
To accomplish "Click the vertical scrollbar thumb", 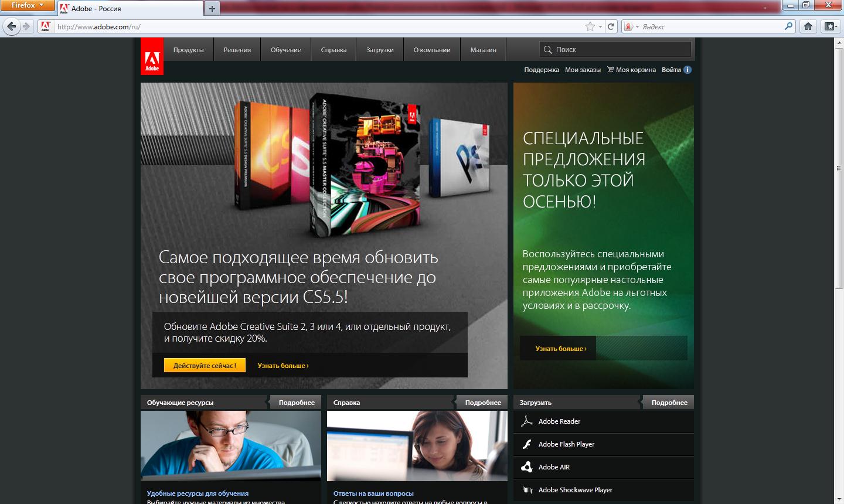I will pos(839,168).
